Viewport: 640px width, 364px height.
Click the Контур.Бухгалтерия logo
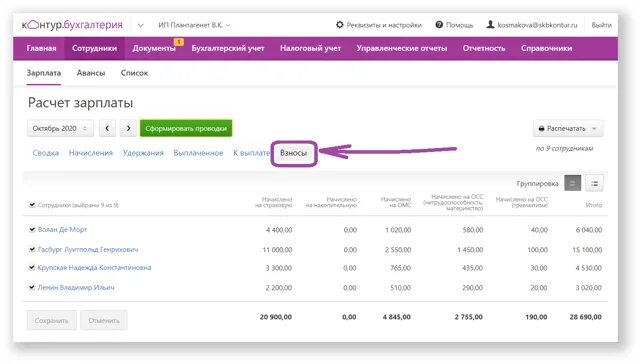point(72,25)
